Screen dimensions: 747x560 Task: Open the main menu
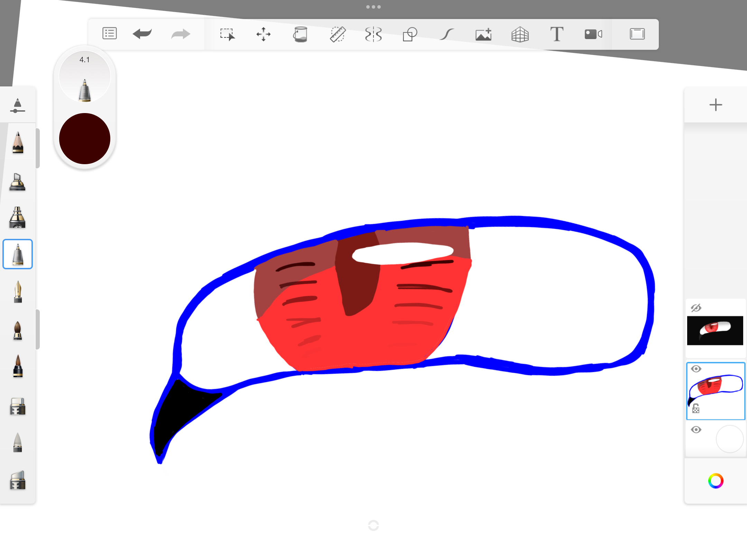pos(109,34)
